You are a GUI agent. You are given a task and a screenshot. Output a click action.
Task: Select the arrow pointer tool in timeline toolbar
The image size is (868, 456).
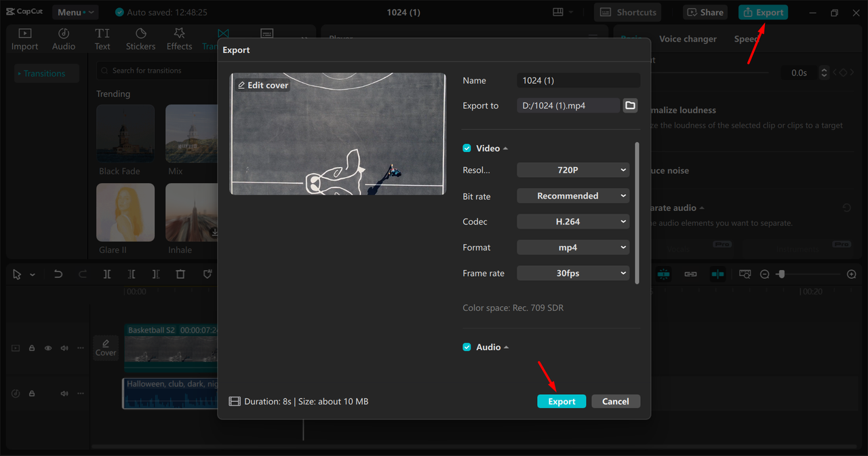click(x=17, y=274)
